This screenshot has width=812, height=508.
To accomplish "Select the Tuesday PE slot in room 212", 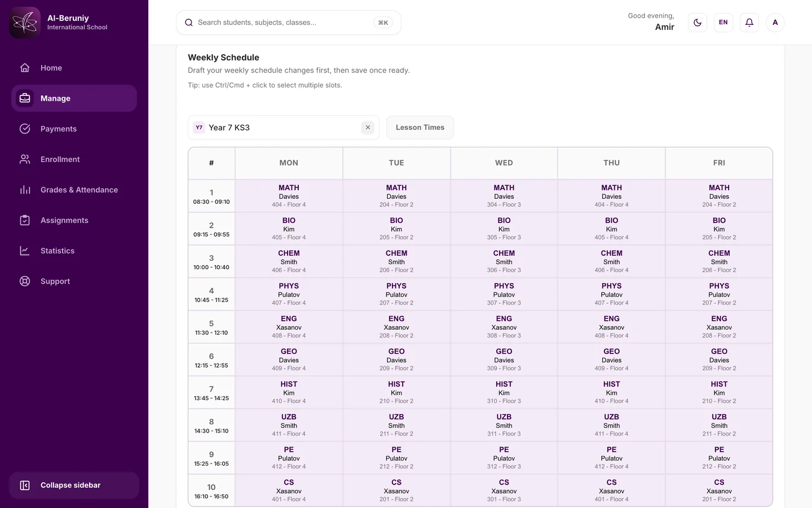I will (396, 458).
